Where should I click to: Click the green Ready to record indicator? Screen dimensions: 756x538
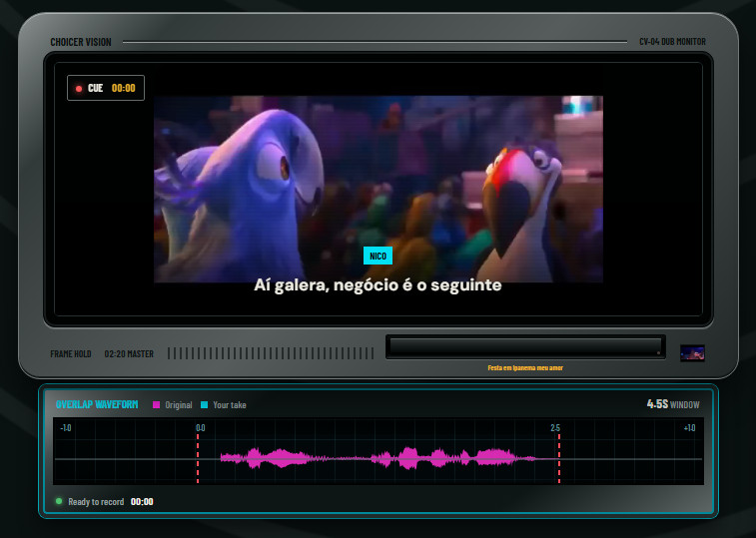(59, 501)
